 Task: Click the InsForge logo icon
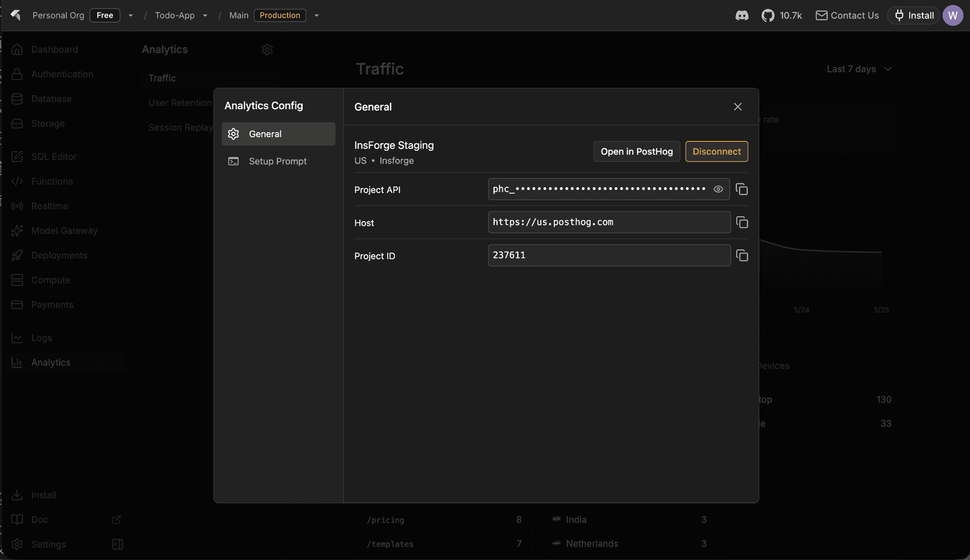coord(16,15)
